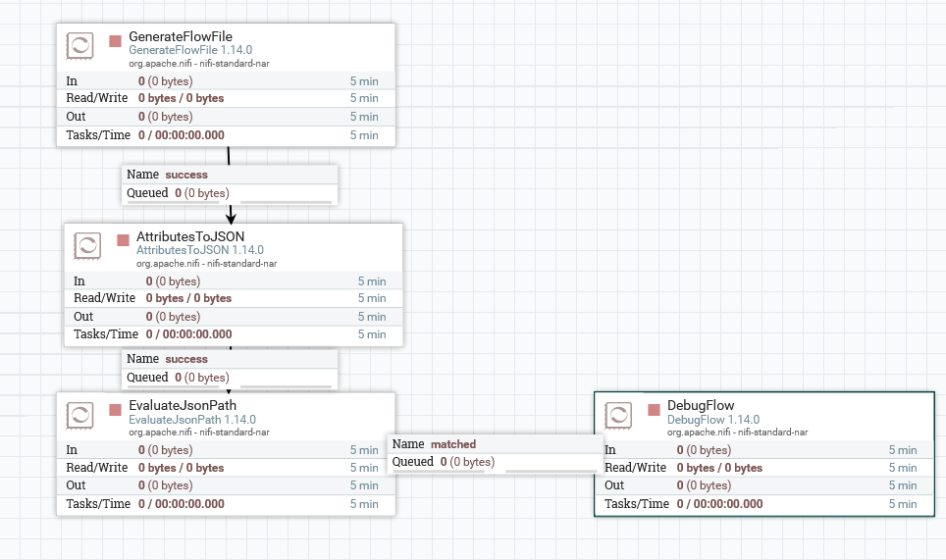
Task: Click the AttributesToJSON processor icon
Action: tap(87, 246)
